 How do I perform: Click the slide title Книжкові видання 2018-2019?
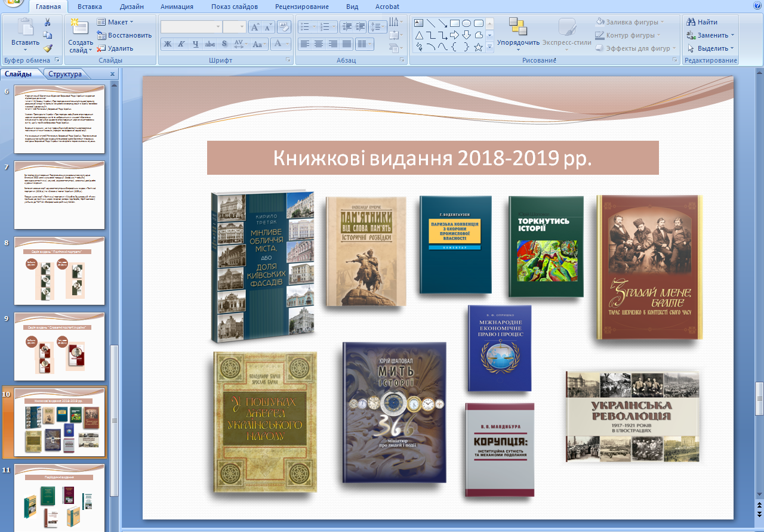432,158
